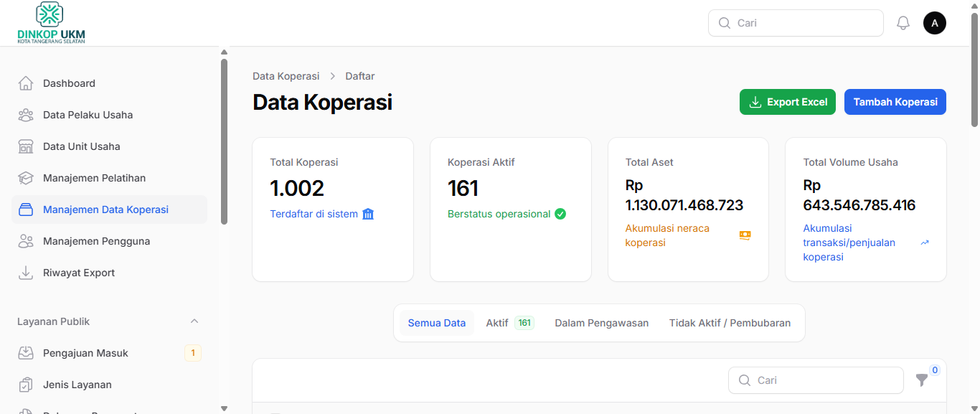Click Pengajuan Masuk badge showing 1
Screen dimensions: 980x414
click(193, 353)
